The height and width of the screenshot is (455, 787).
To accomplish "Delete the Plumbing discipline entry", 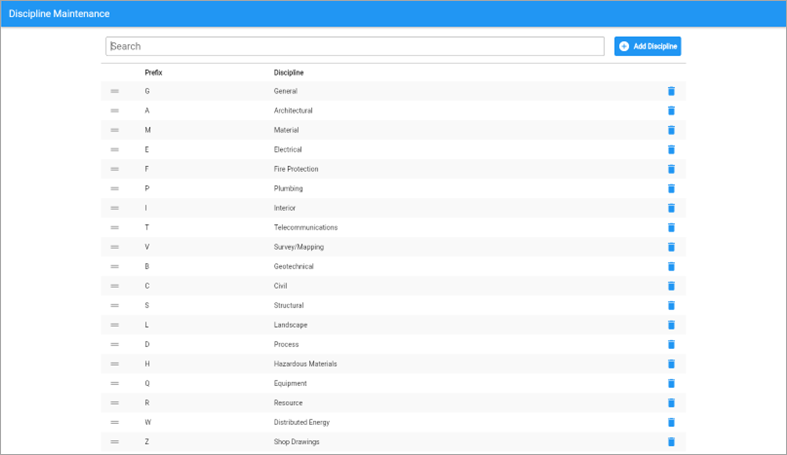I will [671, 189].
